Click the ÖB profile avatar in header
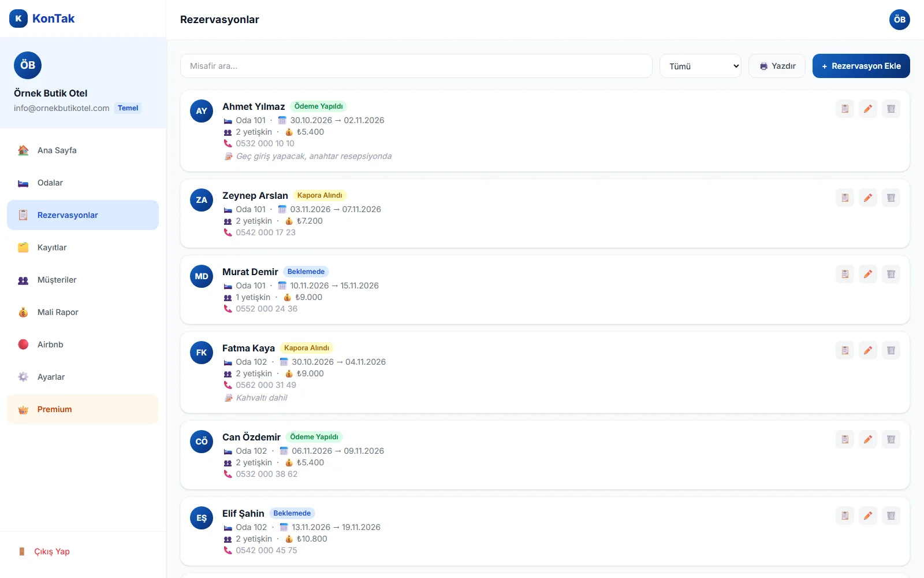 tap(900, 20)
